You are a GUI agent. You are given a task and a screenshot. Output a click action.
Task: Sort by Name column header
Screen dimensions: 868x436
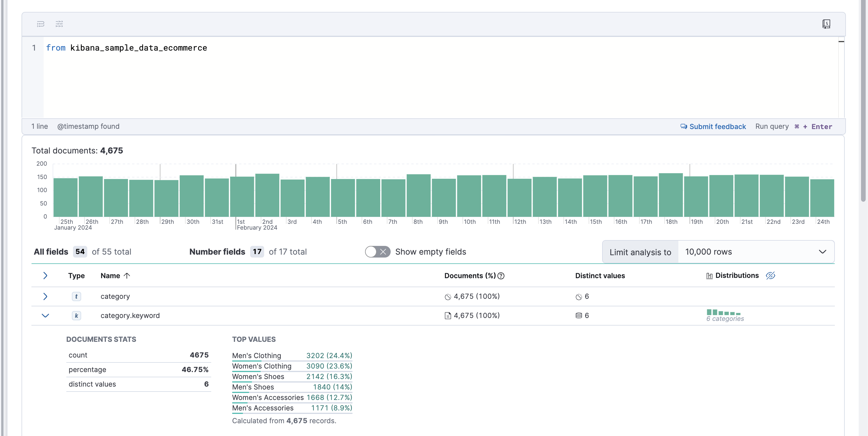115,275
